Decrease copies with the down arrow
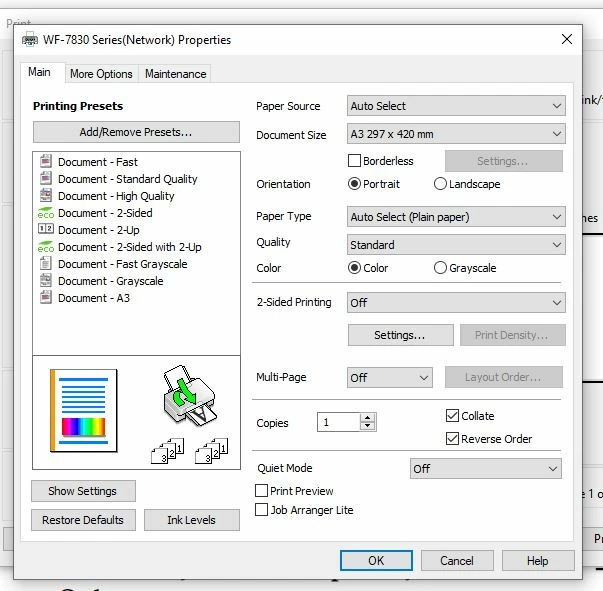The image size is (603, 591). (368, 426)
